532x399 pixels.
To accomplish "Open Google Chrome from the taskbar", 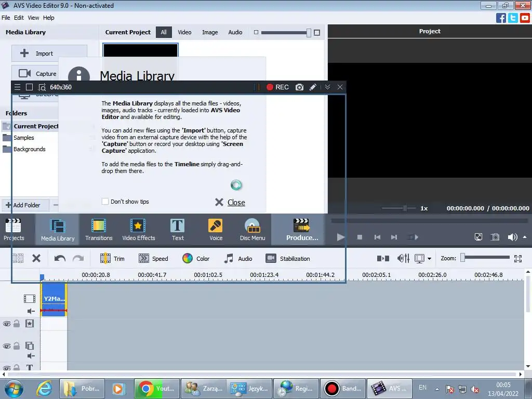I will tap(157, 389).
